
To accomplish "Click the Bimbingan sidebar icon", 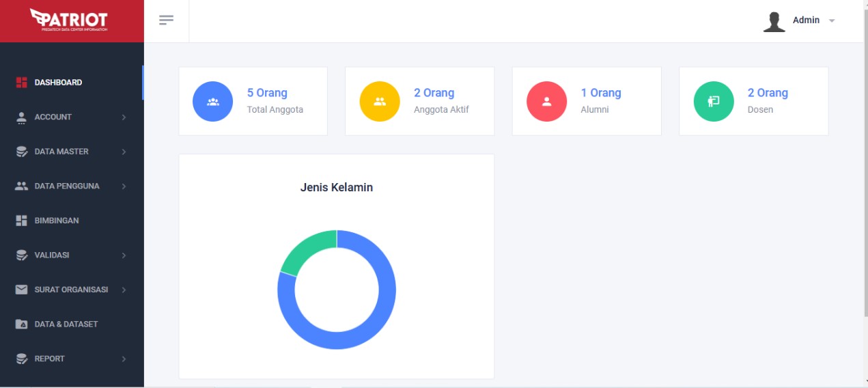I will [x=21, y=221].
